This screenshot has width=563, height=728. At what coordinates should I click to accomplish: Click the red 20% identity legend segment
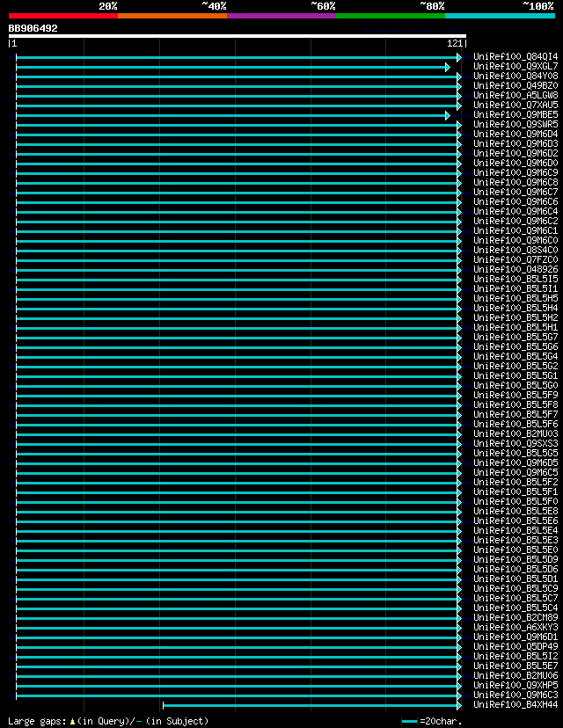coord(63,16)
